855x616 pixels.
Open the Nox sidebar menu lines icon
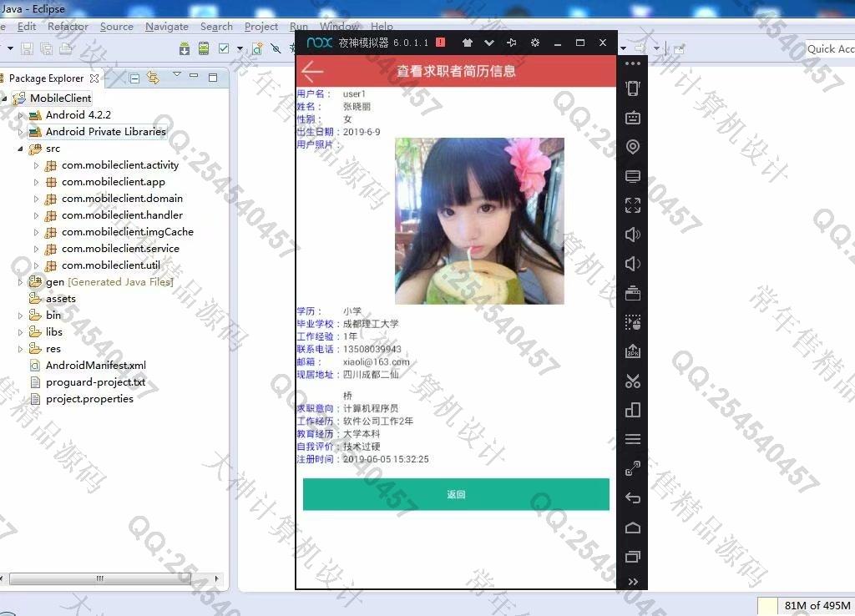(x=633, y=439)
